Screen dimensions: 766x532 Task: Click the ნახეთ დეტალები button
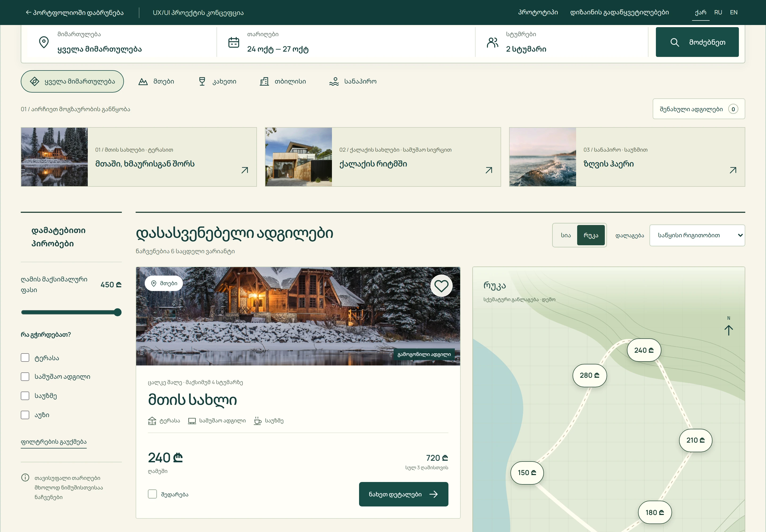point(403,494)
